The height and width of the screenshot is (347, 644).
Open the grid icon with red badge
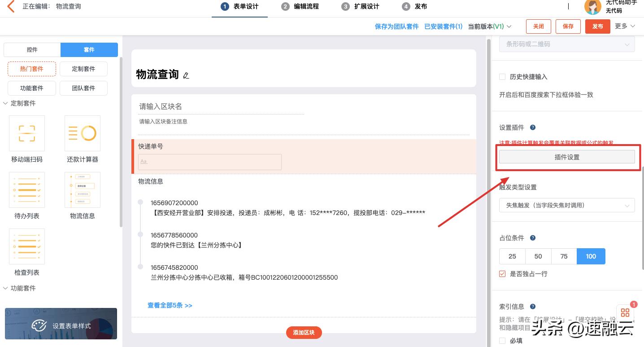coord(625,312)
